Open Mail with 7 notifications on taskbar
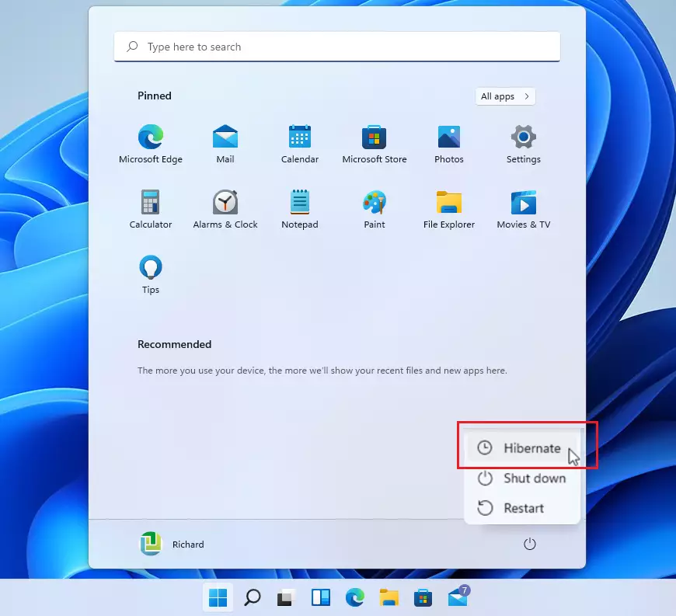The width and height of the screenshot is (676, 616). pyautogui.click(x=458, y=597)
